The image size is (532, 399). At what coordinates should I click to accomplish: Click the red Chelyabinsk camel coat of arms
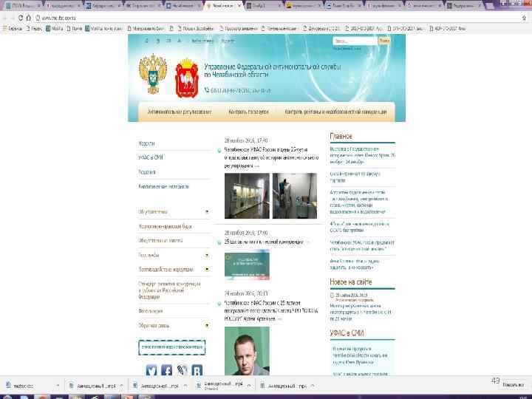pyautogui.click(x=187, y=78)
